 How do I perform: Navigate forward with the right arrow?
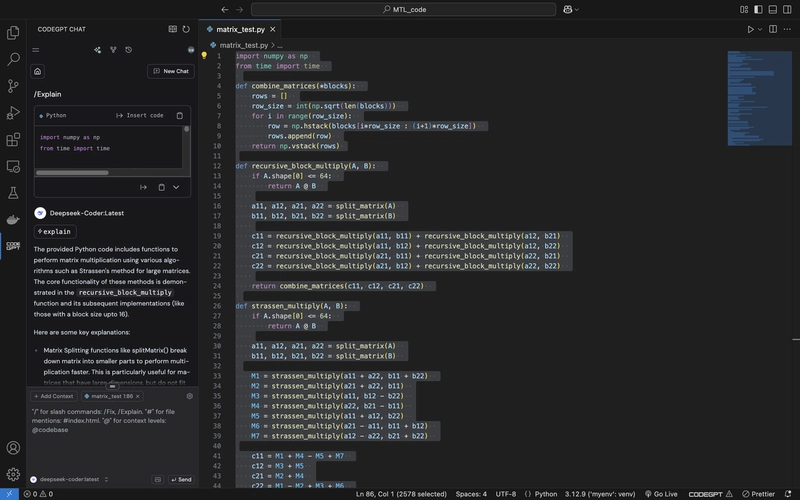tap(239, 9)
